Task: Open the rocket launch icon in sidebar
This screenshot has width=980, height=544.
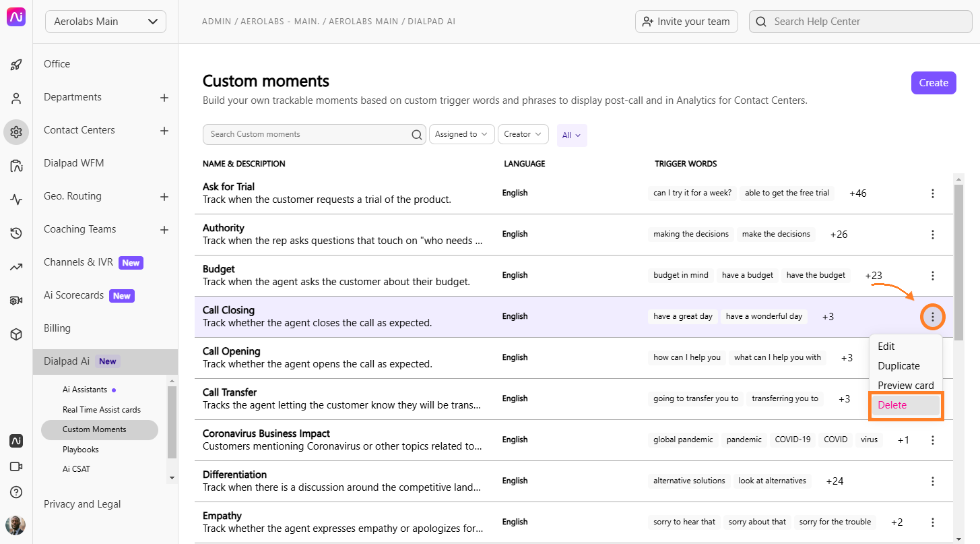Action: (x=16, y=65)
